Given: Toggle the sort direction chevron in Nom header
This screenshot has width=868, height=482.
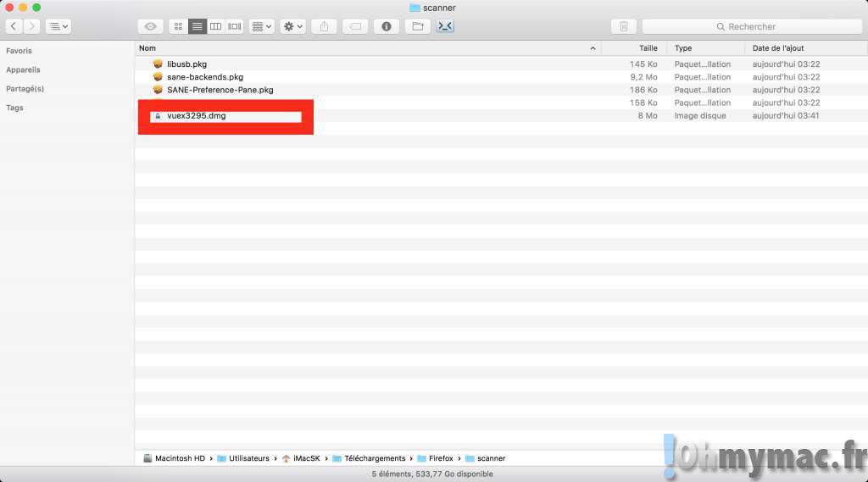Looking at the screenshot, I should pos(593,48).
